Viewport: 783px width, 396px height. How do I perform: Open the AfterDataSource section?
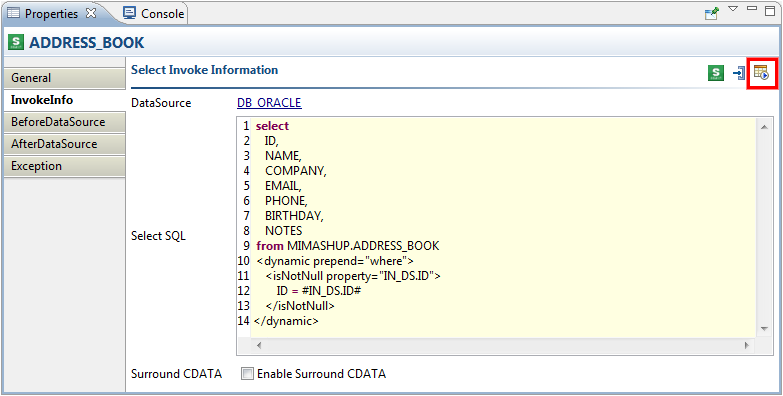64,144
